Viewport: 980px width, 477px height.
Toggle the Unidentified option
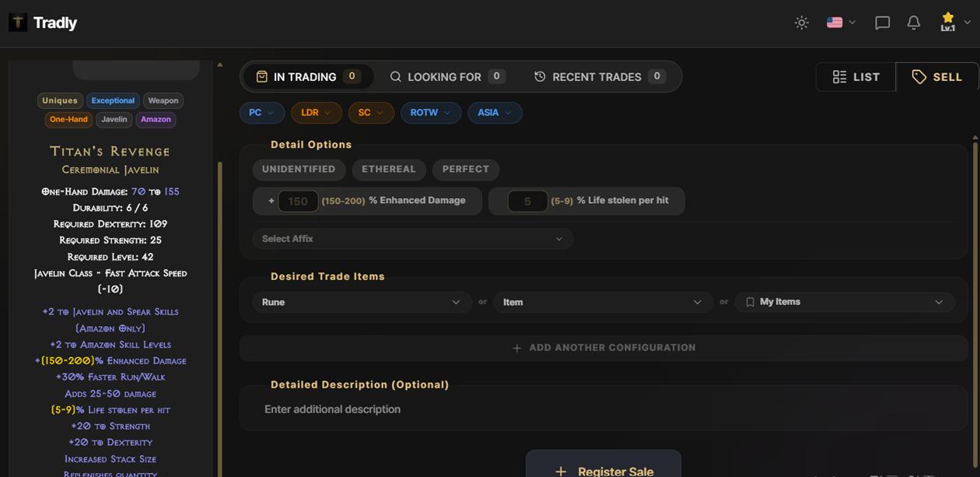point(299,169)
